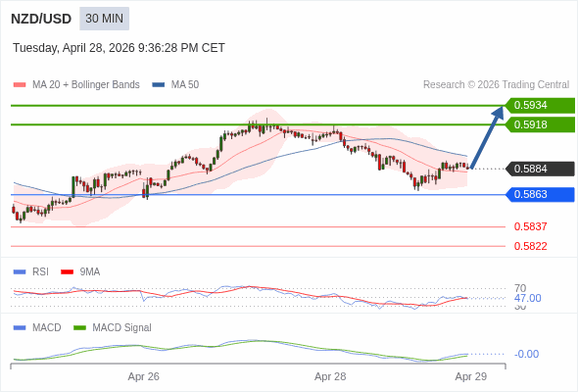This screenshot has height=392, width=578.
Task: Click the RSI 70 level label
Action: (520, 288)
